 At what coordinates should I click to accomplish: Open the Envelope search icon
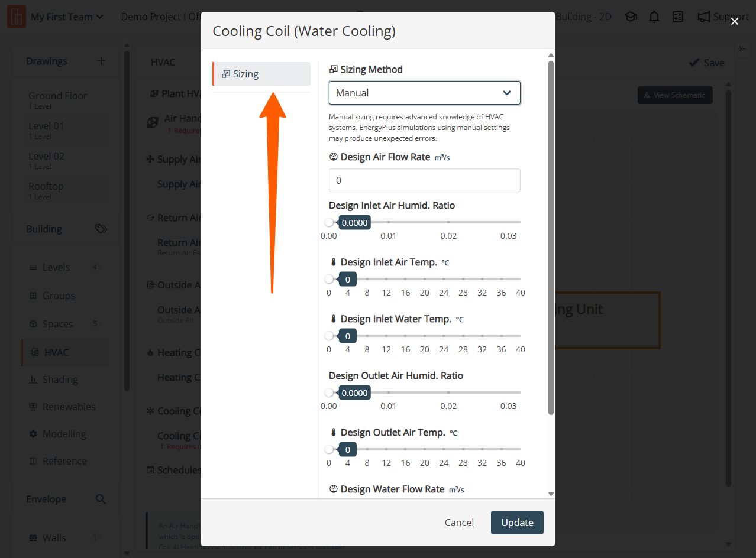click(x=101, y=499)
